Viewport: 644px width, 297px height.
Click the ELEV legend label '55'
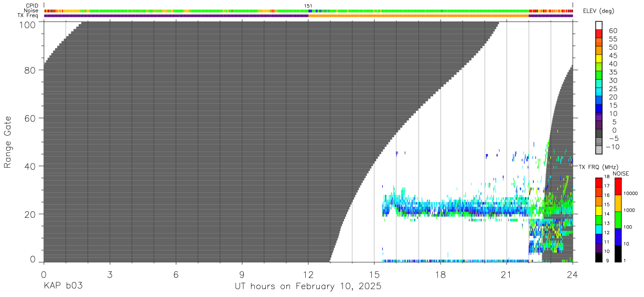pos(613,39)
